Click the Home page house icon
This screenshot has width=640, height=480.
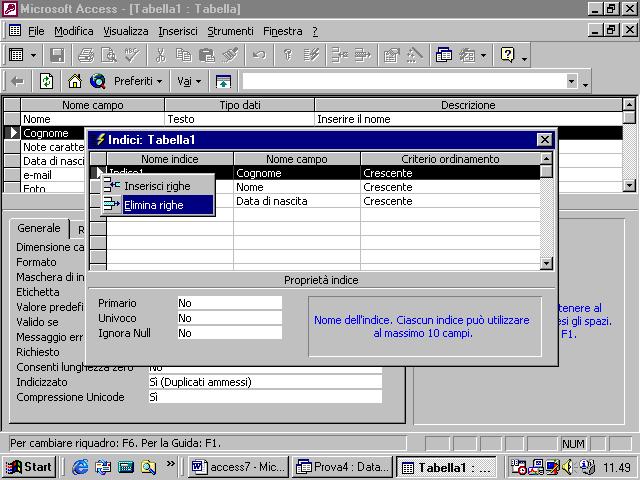[75, 81]
